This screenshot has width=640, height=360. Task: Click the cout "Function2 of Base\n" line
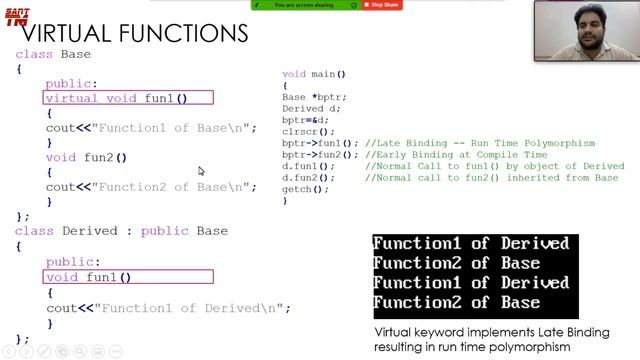click(151, 187)
